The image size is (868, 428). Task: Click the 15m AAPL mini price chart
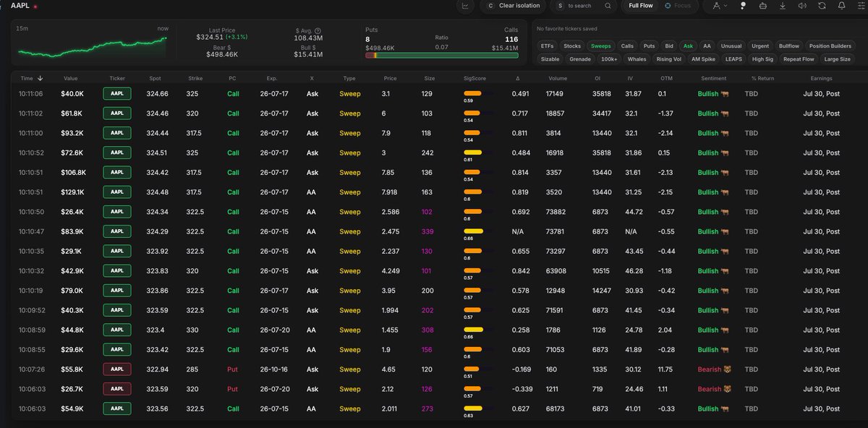[x=93, y=48]
